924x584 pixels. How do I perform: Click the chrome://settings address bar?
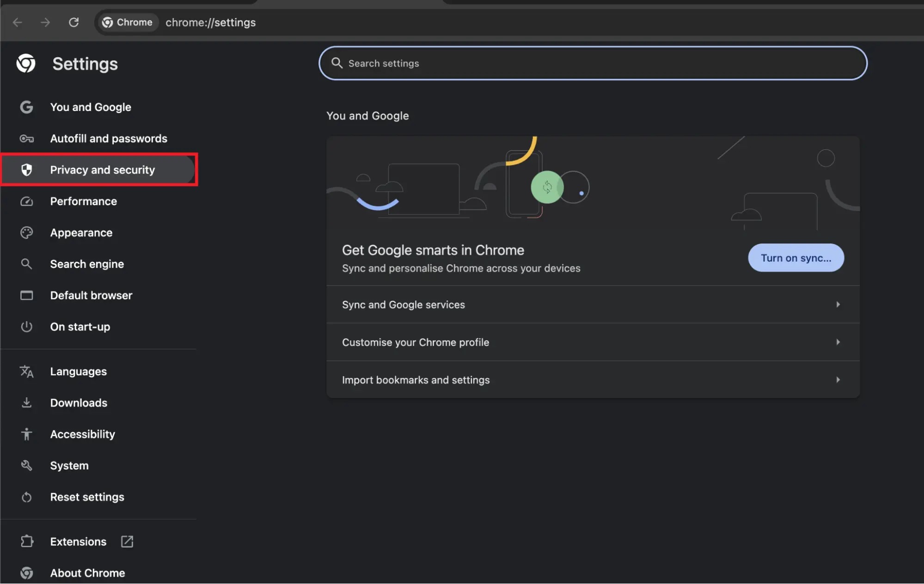point(210,22)
